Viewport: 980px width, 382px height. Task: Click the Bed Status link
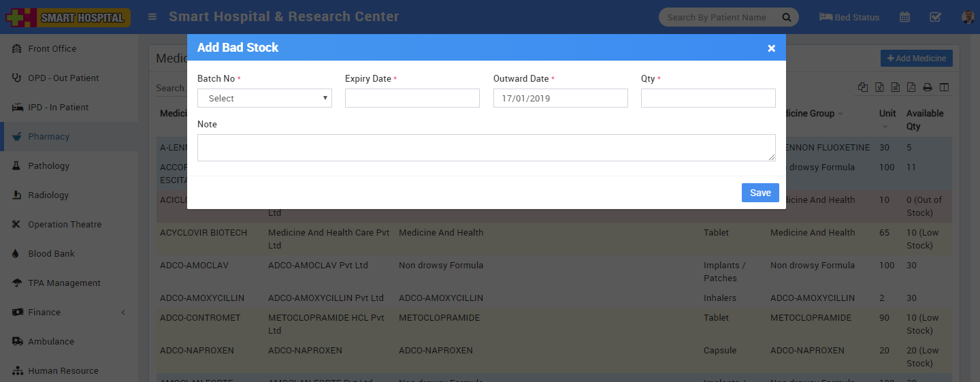pyautogui.click(x=849, y=18)
